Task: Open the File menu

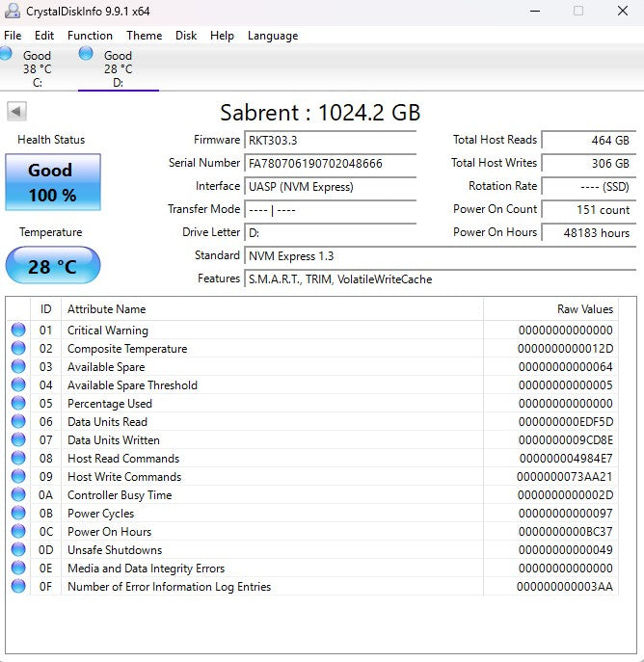Action: (13, 36)
